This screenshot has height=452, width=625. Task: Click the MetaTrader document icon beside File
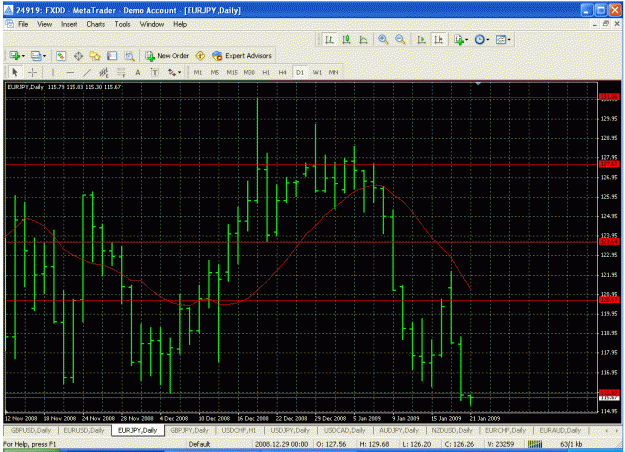click(x=9, y=24)
